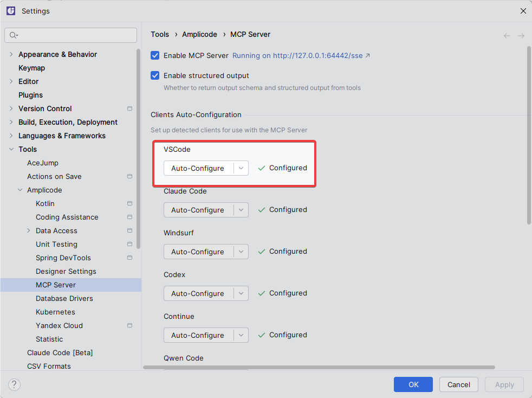532x398 pixels.
Task: Open the AceJump settings page
Action: point(43,163)
